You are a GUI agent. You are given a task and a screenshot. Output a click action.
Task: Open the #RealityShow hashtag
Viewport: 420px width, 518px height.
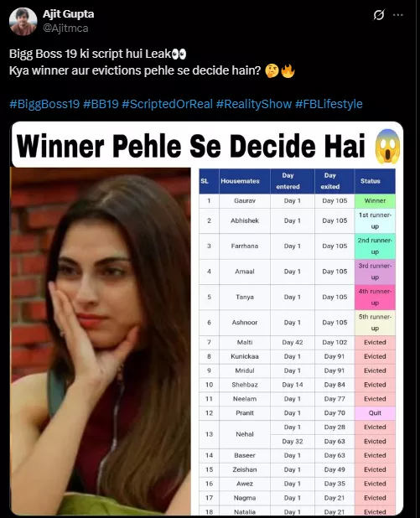[254, 104]
